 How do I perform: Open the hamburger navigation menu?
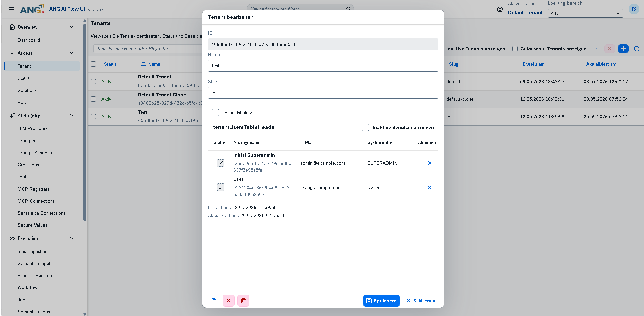coord(12,9)
